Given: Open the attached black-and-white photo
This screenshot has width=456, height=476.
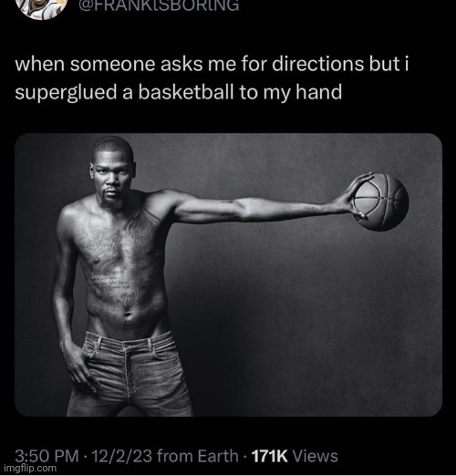Looking at the screenshot, I should (x=228, y=274).
